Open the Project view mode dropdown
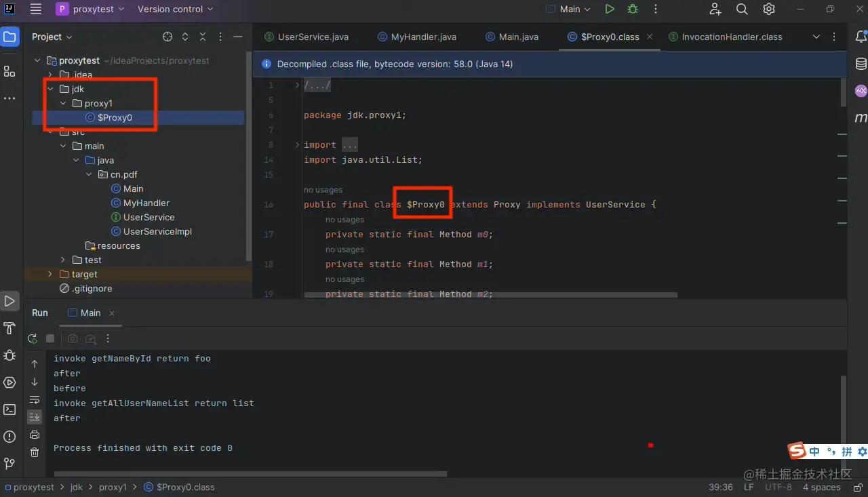Image resolution: width=868 pixels, height=497 pixels. [52, 37]
